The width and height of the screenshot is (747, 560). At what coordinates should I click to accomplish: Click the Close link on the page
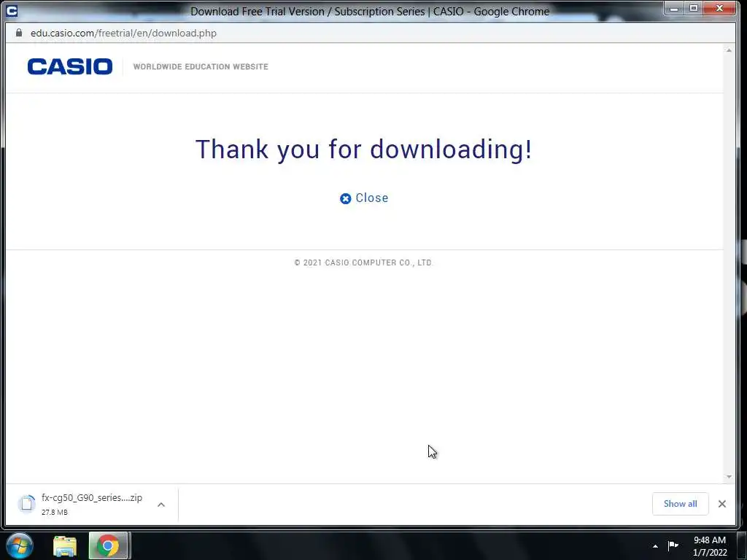pos(364,198)
